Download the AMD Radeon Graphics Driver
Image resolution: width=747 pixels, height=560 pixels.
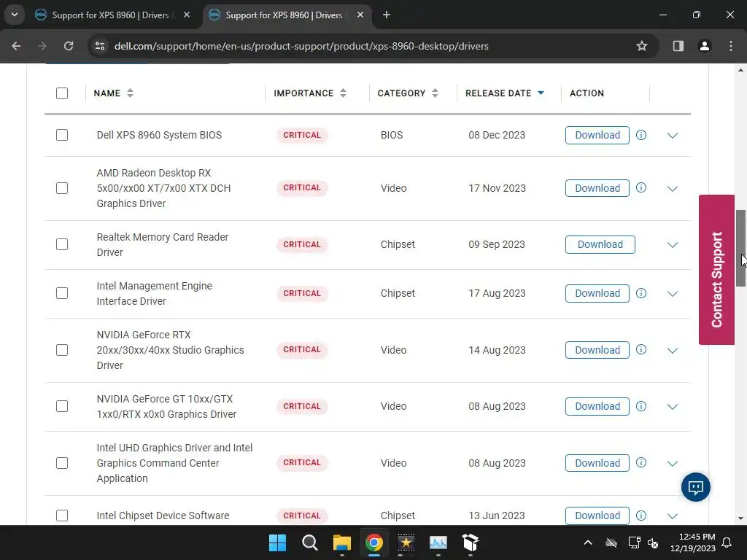597,187
